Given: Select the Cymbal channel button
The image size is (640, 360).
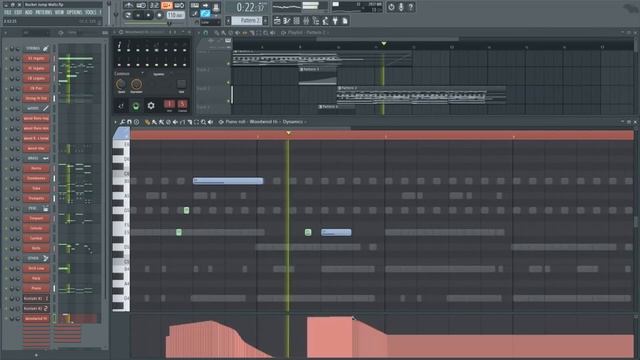Looking at the screenshot, I should [36, 238].
